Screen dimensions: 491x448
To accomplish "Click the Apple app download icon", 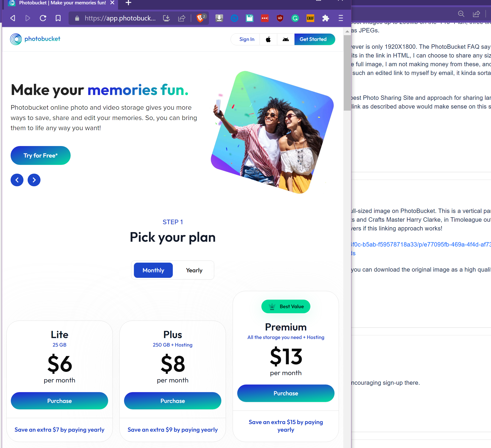I will (x=268, y=39).
